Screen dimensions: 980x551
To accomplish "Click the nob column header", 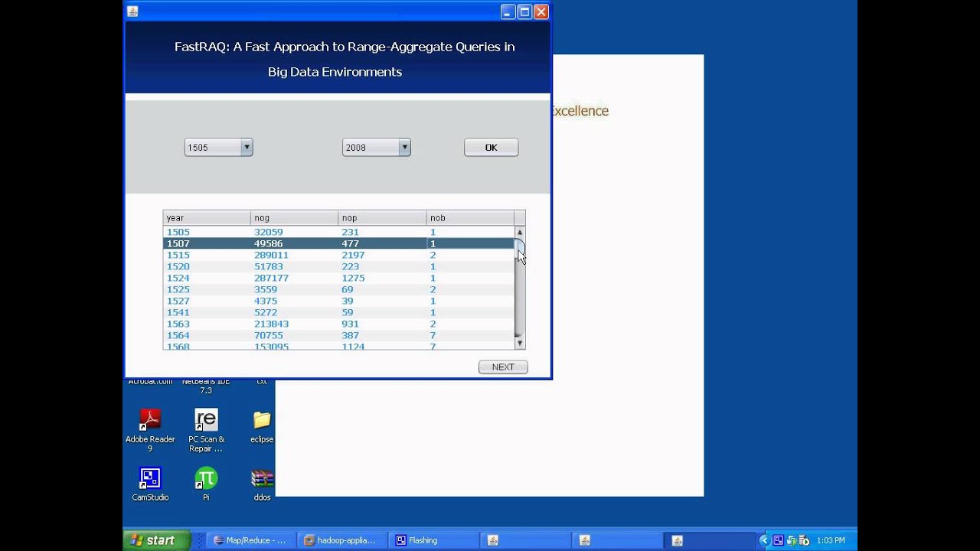I will pyautogui.click(x=470, y=218).
